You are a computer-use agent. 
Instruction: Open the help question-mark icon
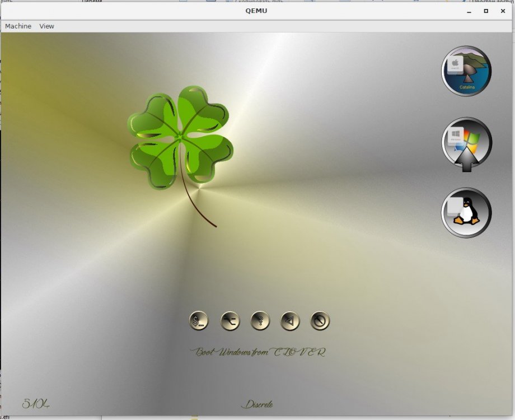point(260,321)
